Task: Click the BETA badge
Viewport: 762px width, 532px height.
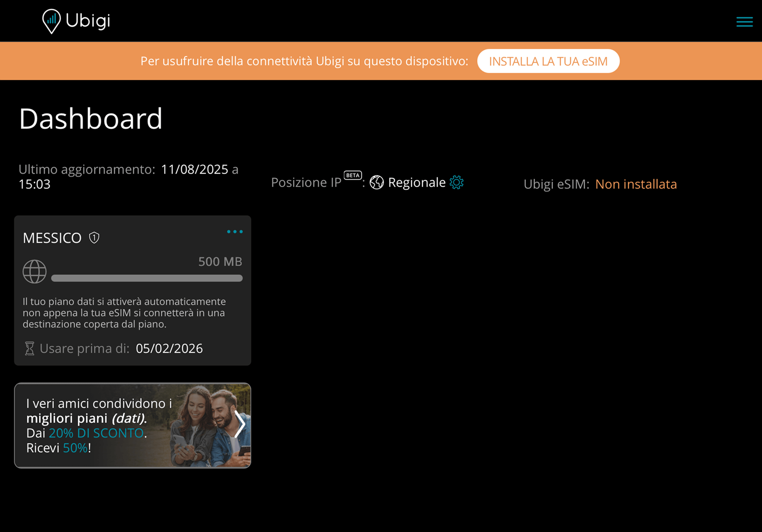Action: click(x=353, y=175)
